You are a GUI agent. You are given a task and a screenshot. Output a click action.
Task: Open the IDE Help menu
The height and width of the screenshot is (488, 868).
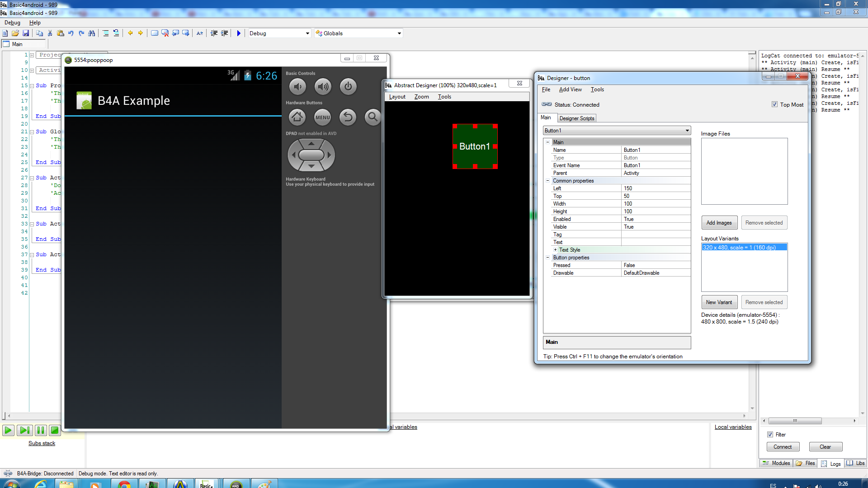[x=35, y=23]
